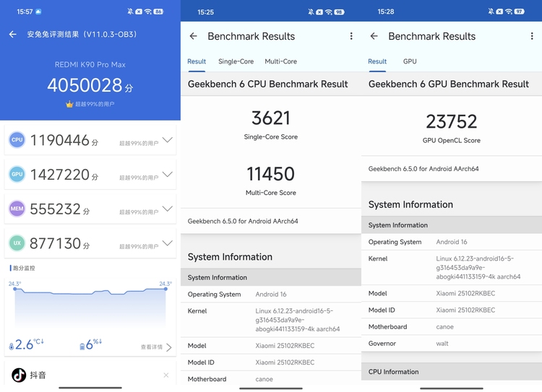This screenshot has height=392, width=542.
Task: Tap the 抖音 ad label
Action: pos(38,375)
